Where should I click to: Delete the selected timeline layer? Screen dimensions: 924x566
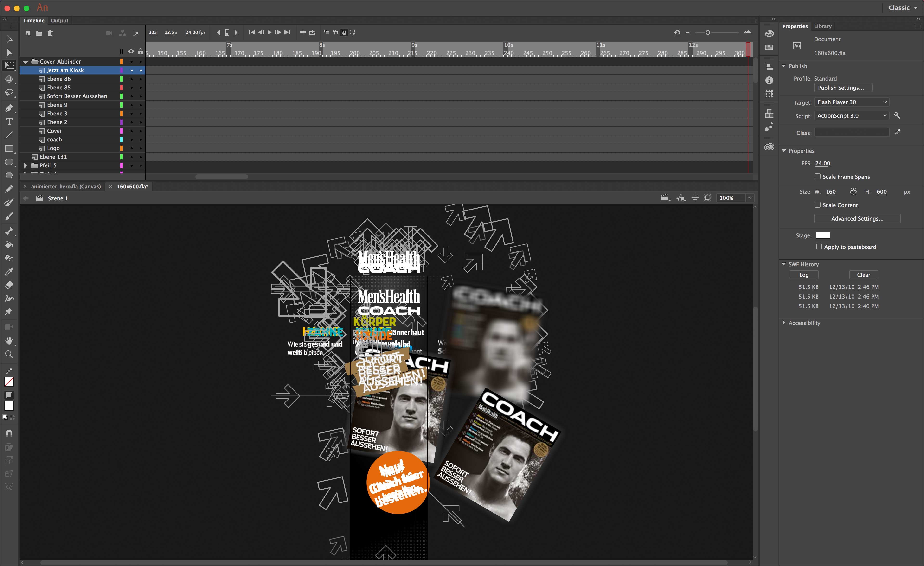pos(50,33)
